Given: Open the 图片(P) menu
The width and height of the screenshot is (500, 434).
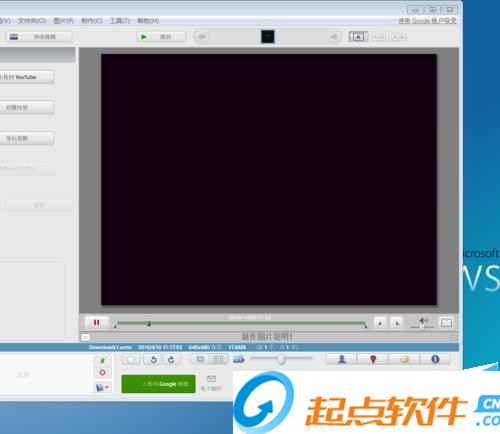Looking at the screenshot, I should [x=63, y=21].
